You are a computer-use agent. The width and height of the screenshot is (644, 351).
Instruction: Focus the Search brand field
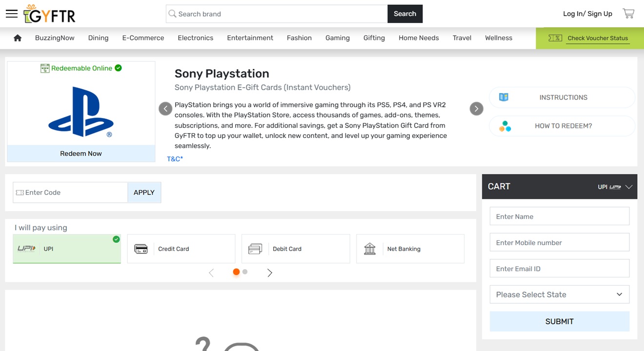[x=277, y=14]
